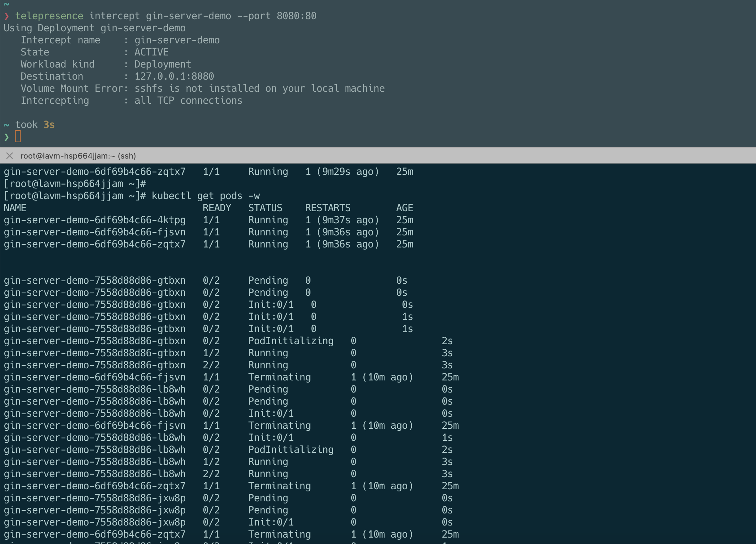Click the RESTARTS column header

(x=328, y=208)
